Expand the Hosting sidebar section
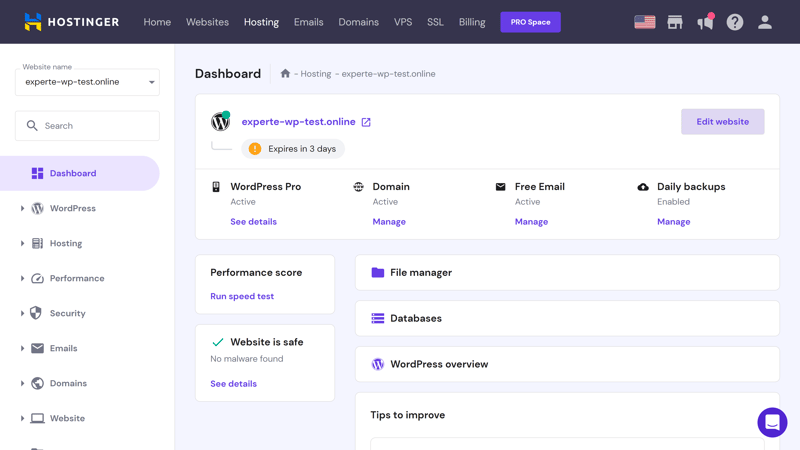800x450 pixels. pyautogui.click(x=22, y=243)
